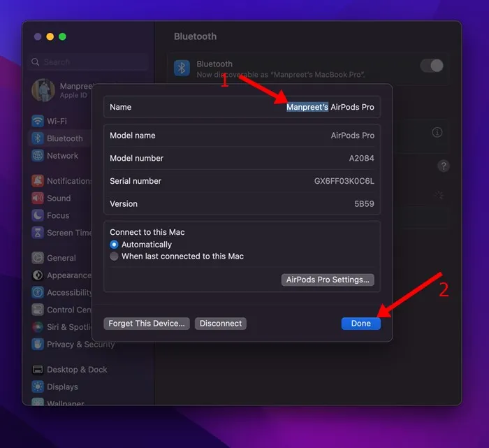Click the Desktop & Dock icon
This screenshot has width=489, height=448.
pyautogui.click(x=38, y=370)
